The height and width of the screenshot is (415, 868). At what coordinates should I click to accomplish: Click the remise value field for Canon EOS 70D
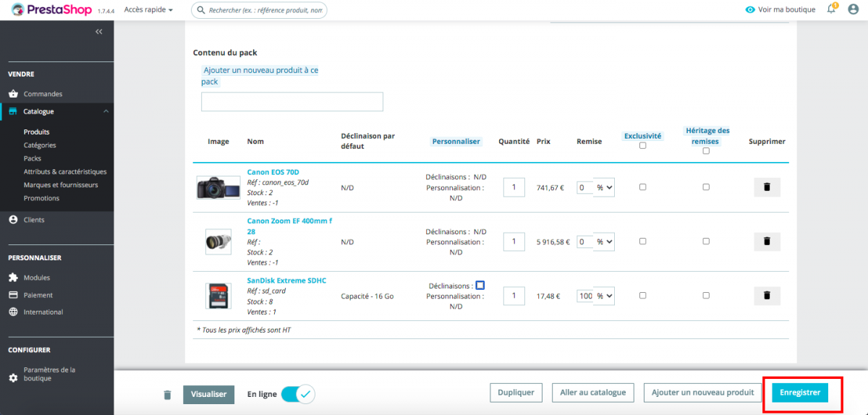(585, 188)
